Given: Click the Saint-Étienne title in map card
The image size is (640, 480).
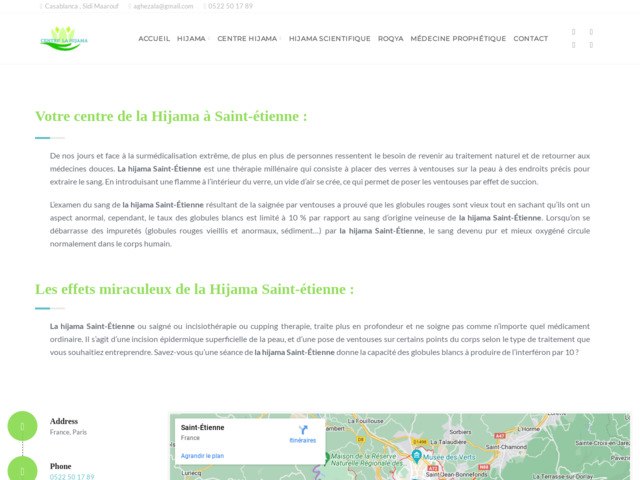Looking at the screenshot, I should click(202, 427).
